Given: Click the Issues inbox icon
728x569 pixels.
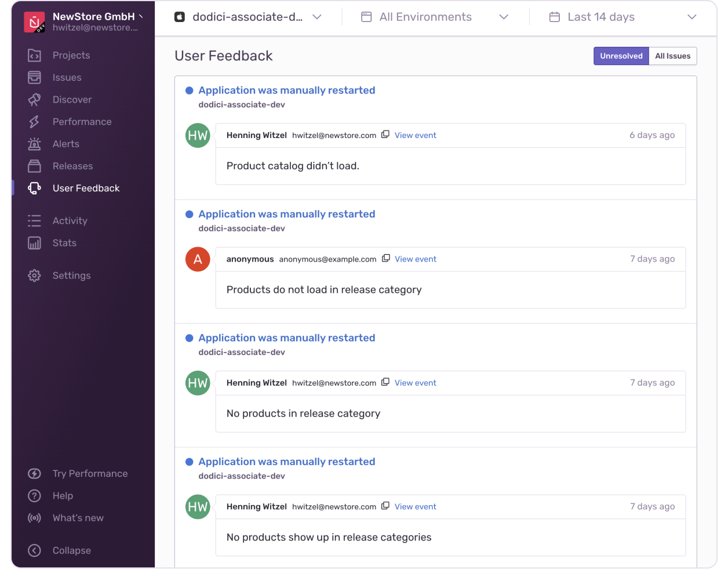Looking at the screenshot, I should click(x=34, y=78).
